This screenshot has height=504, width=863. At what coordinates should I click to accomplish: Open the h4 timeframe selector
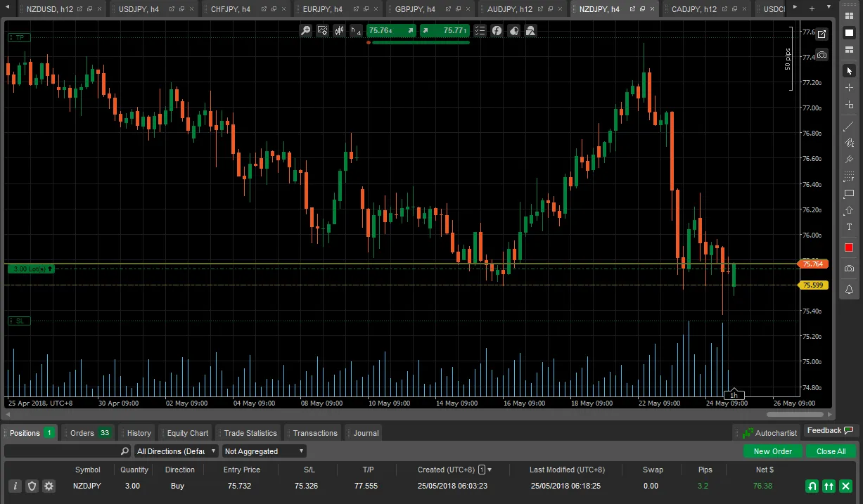[x=356, y=30]
